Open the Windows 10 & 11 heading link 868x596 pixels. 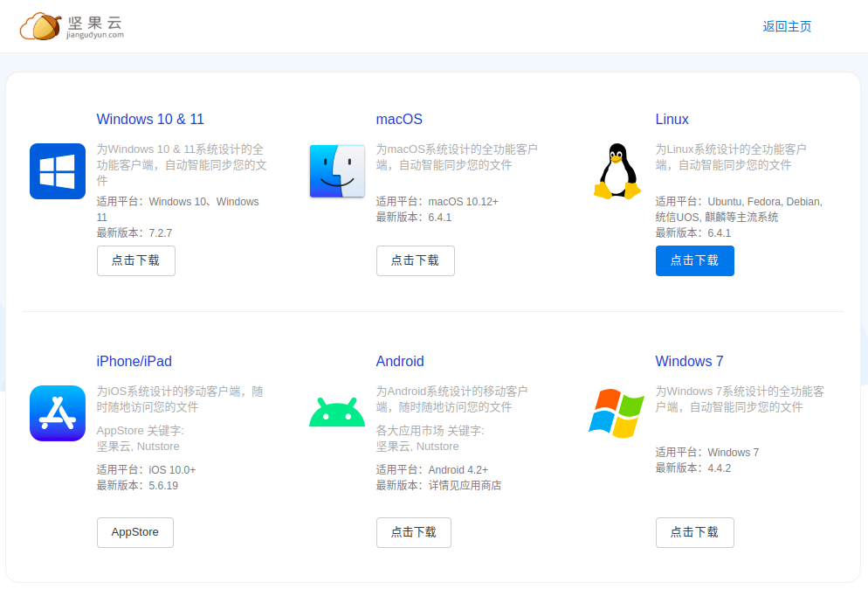click(150, 120)
